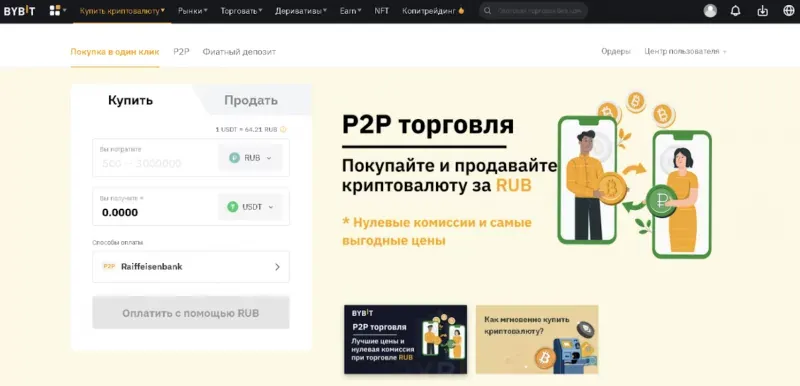The image size is (800, 386).
Task: Click Оплатить с помощью RUB button
Action: coord(191,313)
